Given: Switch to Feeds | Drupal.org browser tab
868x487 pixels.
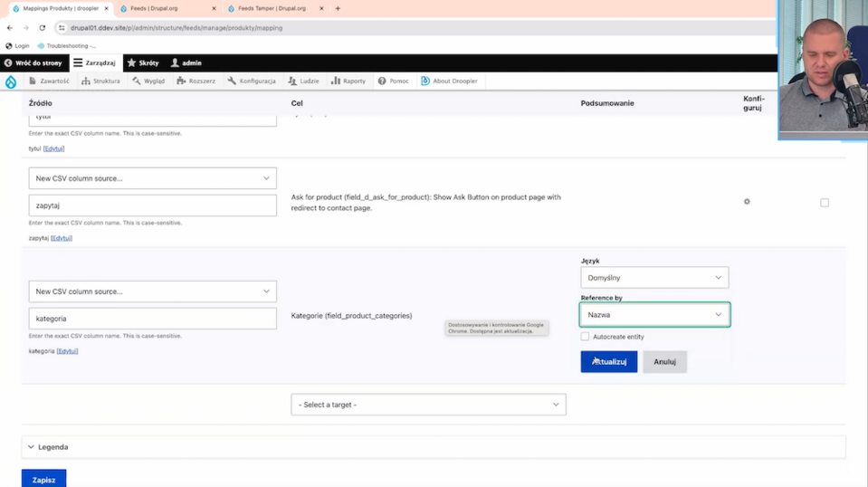Looking at the screenshot, I should [x=166, y=8].
